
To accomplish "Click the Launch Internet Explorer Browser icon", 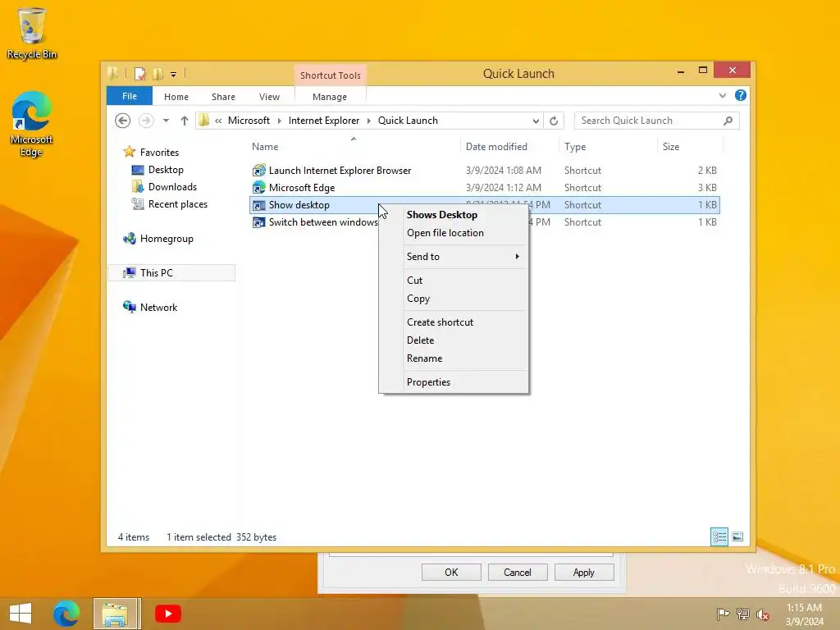I will [258, 171].
